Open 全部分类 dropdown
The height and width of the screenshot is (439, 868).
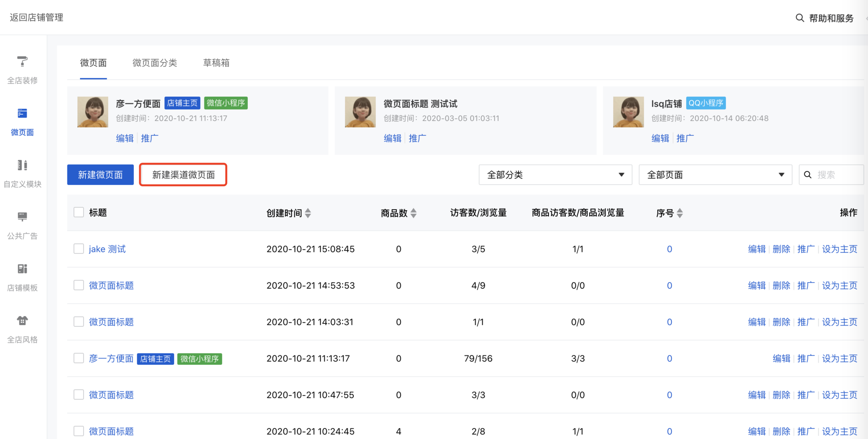pyautogui.click(x=555, y=175)
